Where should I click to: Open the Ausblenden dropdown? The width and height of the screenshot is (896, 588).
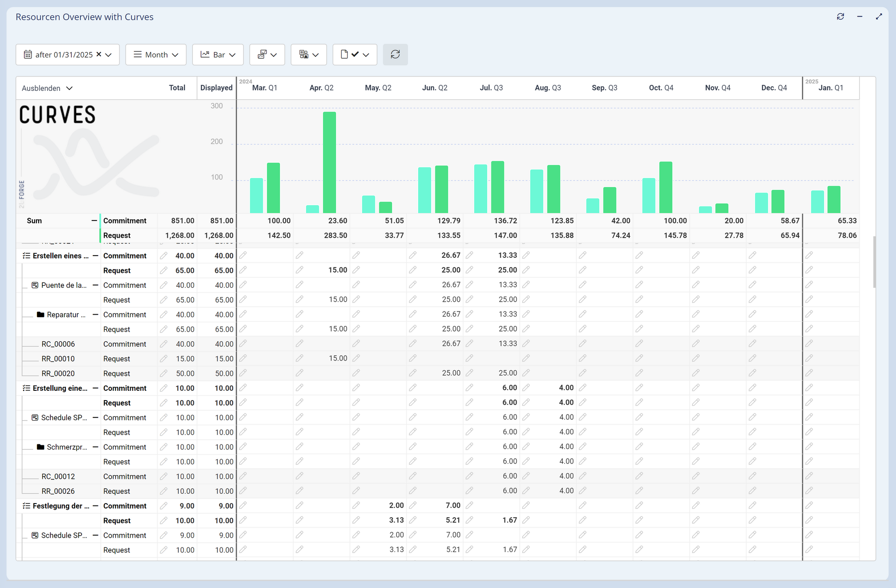point(47,88)
